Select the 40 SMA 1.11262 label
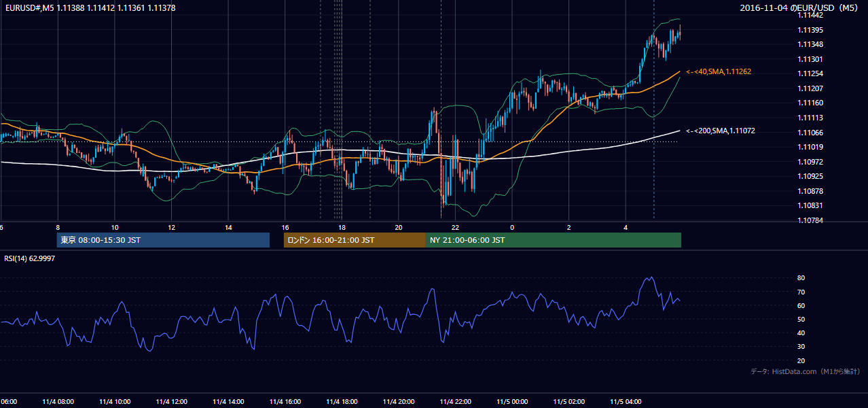This screenshot has width=868, height=408. click(x=718, y=71)
